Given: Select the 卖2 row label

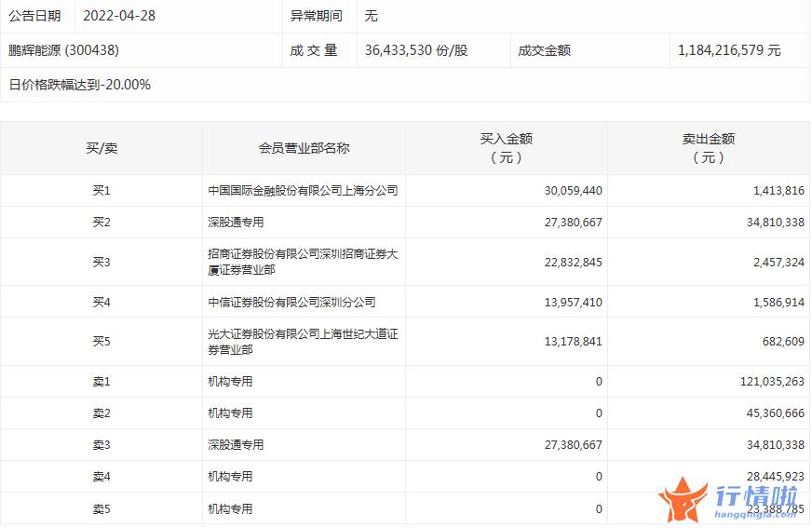Looking at the screenshot, I should click(x=101, y=413).
